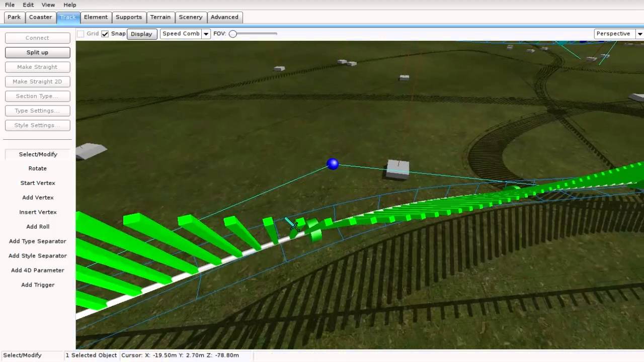Viewport: 644px width, 362px height.
Task: Open the Edit menu
Action: 28,5
